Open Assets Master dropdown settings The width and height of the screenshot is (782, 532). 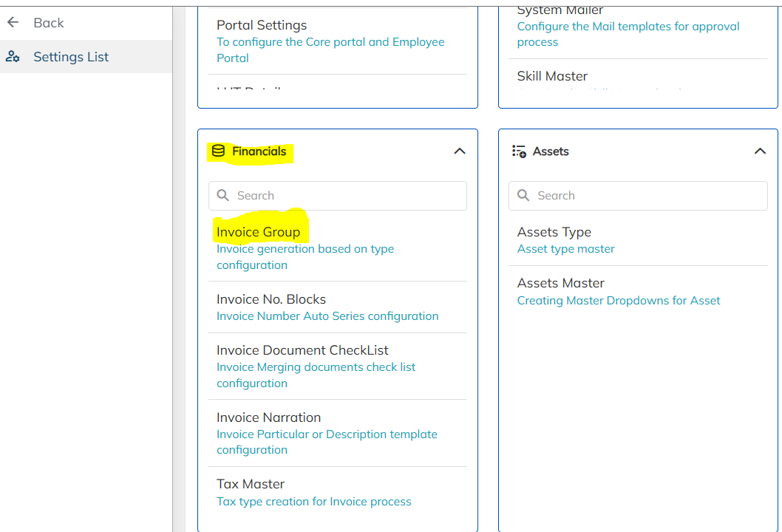[561, 283]
